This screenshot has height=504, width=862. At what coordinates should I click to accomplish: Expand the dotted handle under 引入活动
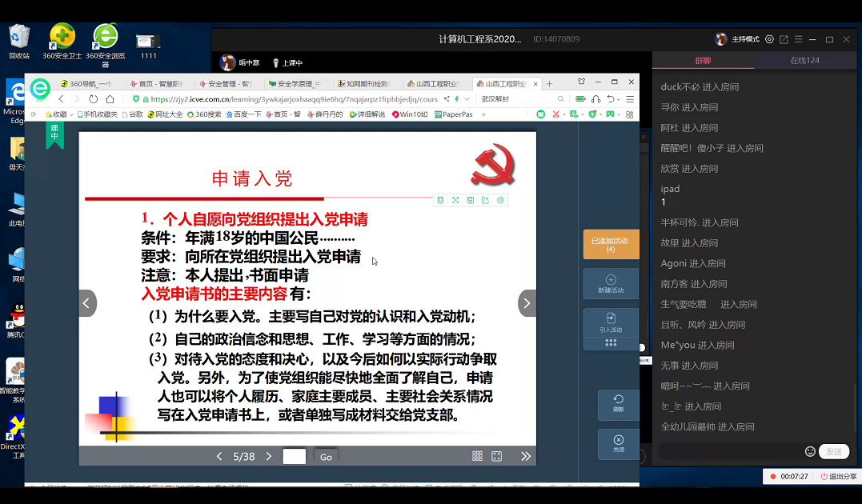coord(611,342)
